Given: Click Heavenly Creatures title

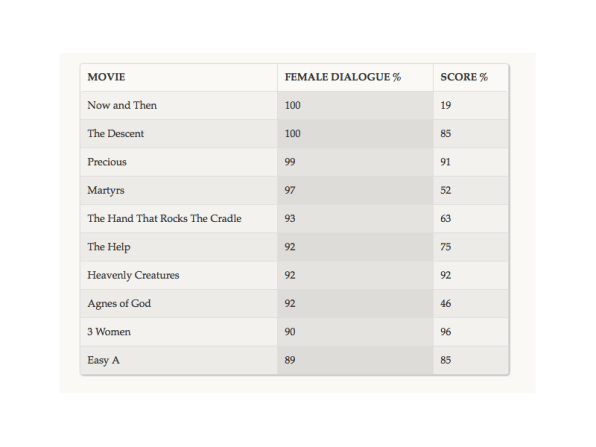Looking at the screenshot, I should tap(133, 275).
